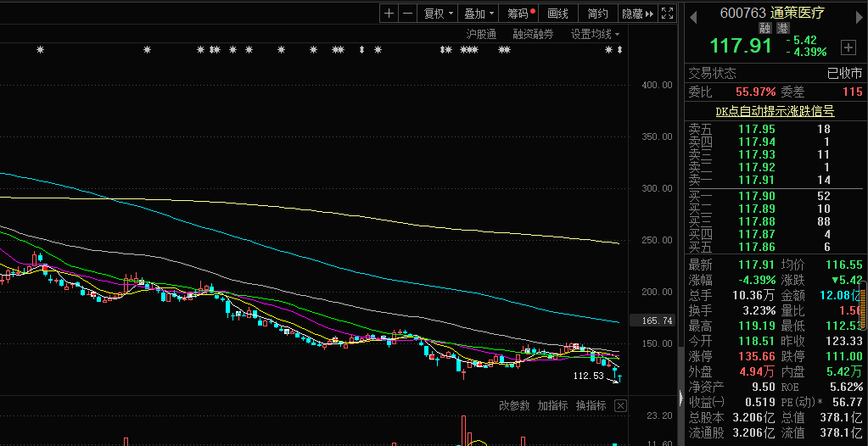The width and height of the screenshot is (868, 446).
Task: Open the 叠加 overlay dropdown
Action: (478, 14)
